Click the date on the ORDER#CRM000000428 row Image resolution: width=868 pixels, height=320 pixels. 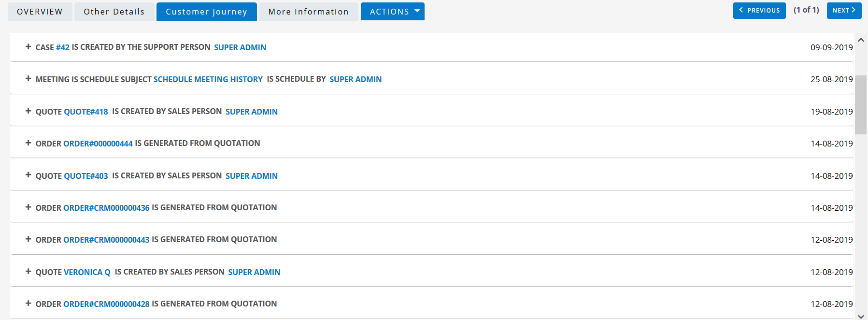[832, 304]
